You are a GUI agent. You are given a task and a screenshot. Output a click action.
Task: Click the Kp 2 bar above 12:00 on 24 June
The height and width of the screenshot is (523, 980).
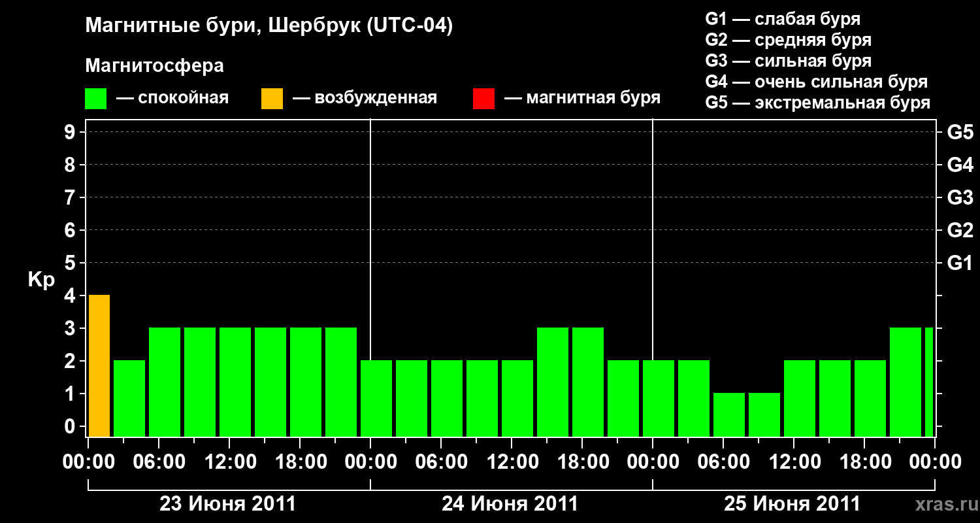tap(517, 398)
